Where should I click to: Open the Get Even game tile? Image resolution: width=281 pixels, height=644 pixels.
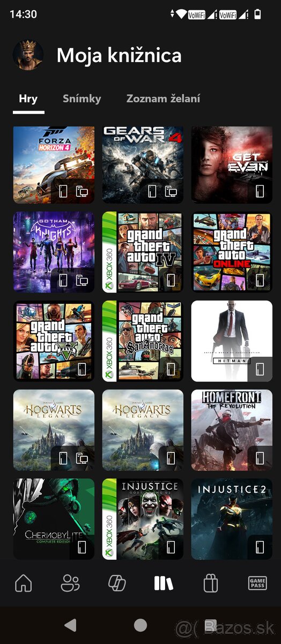coord(232,165)
